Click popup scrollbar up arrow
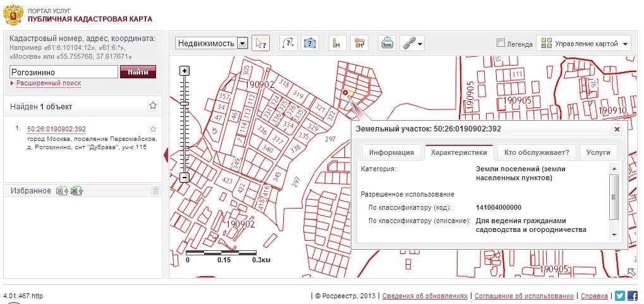 click(614, 168)
